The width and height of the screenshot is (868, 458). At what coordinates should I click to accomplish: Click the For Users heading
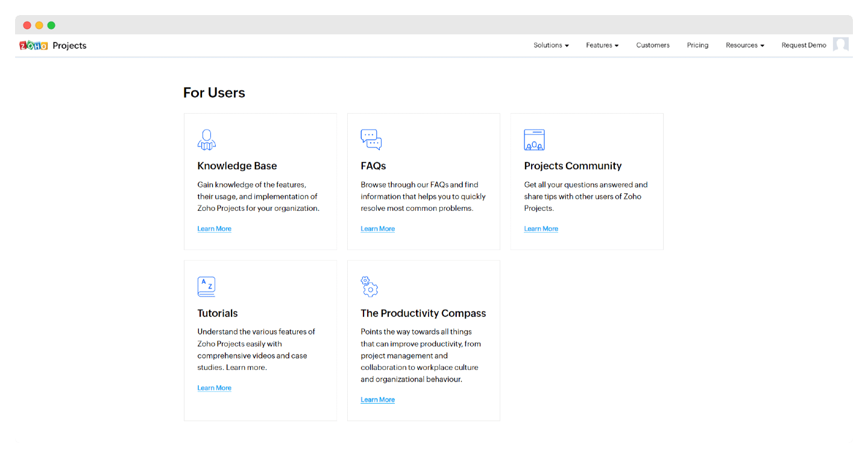(214, 93)
